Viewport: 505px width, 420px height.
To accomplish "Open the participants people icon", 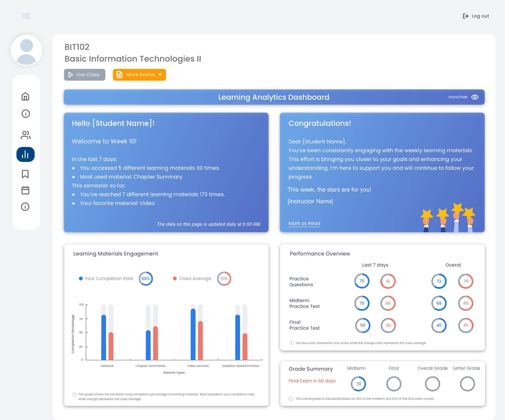I will point(26,135).
